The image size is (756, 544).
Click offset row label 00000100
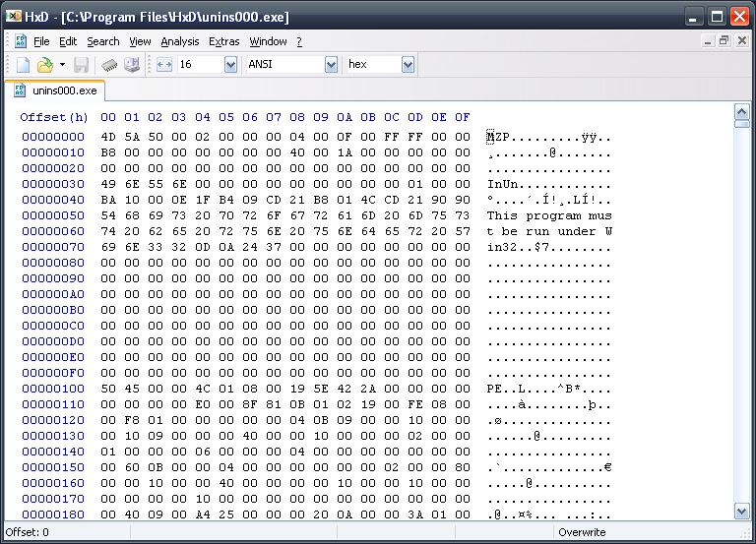point(53,389)
